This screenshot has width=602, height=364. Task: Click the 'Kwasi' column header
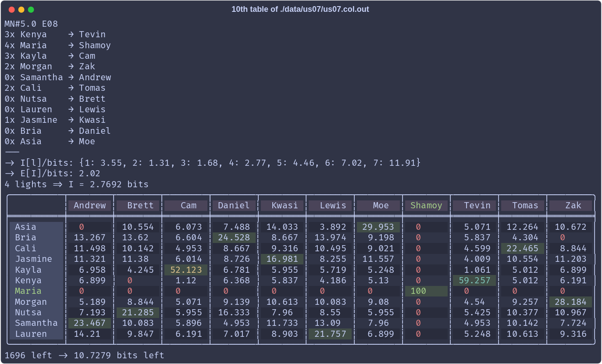(x=282, y=205)
